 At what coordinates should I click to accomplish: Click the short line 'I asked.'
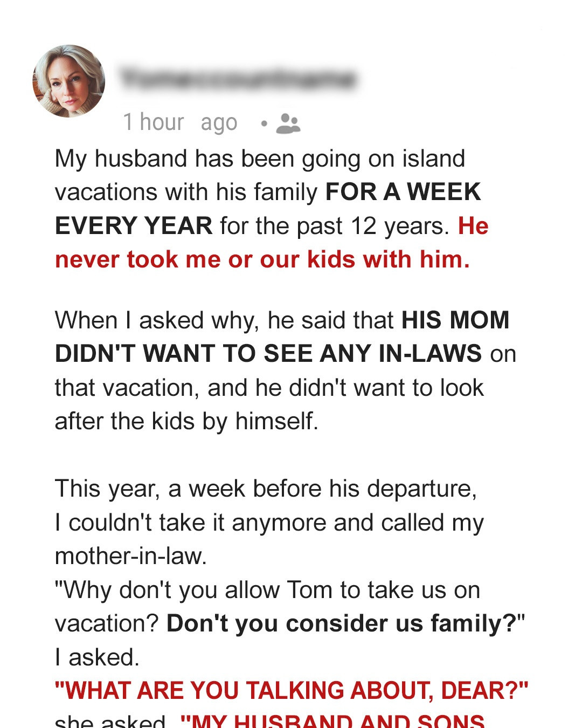point(97,657)
